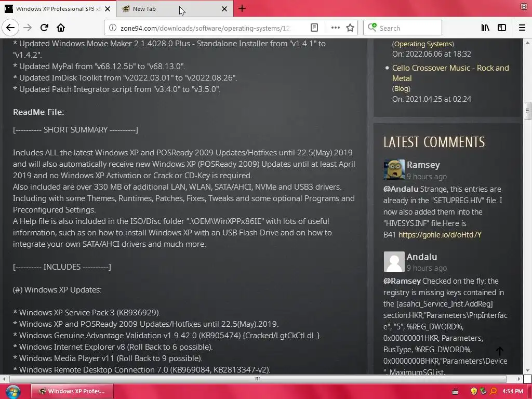Viewport: 532px width, 399px height.
Task: Open the gofile.io link in Ramsey's comment
Action: [x=440, y=235]
